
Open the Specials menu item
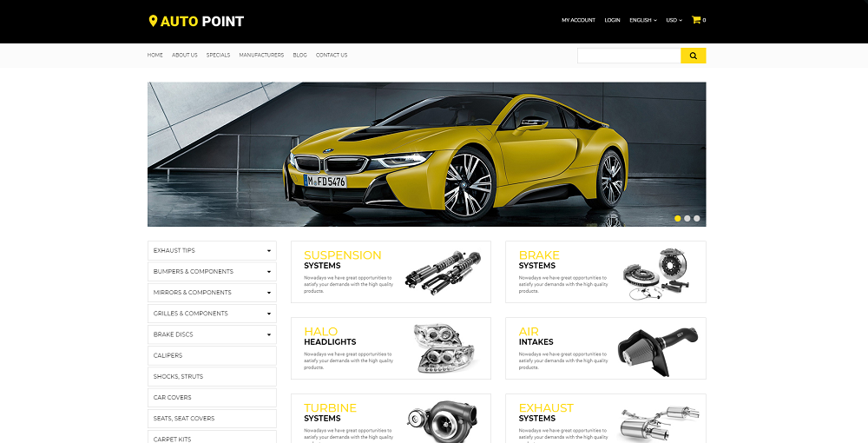coord(218,55)
